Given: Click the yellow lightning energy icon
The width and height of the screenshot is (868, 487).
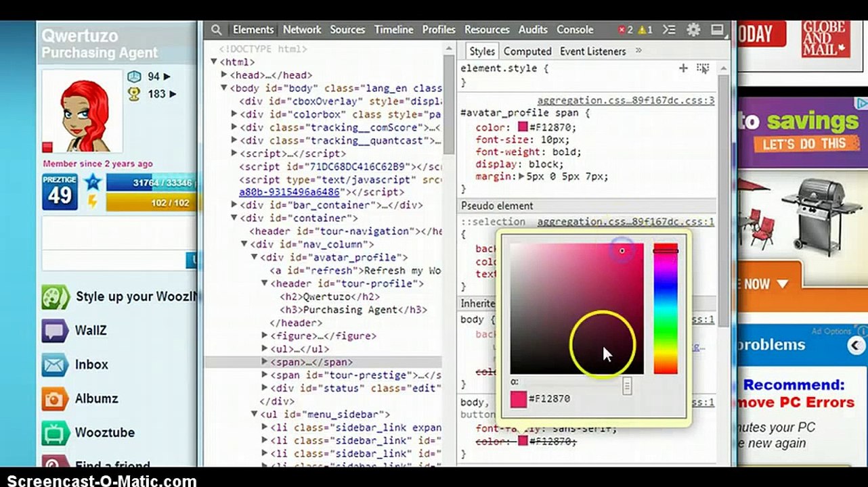Looking at the screenshot, I should click(93, 202).
